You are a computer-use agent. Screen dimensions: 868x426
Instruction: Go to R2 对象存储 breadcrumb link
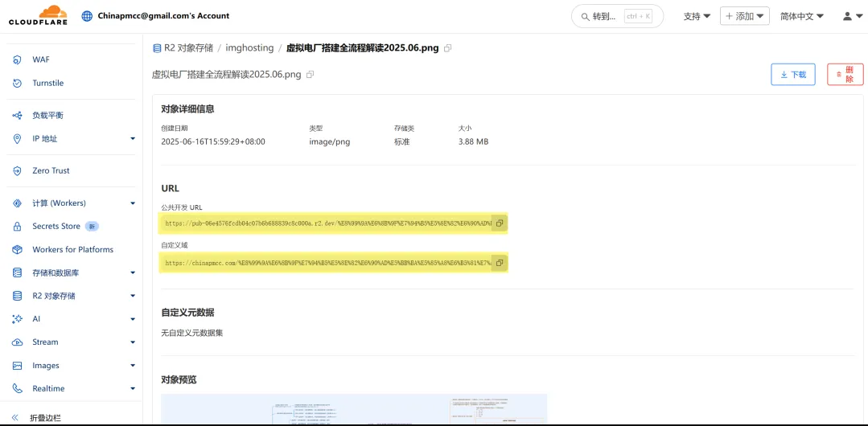coord(188,48)
